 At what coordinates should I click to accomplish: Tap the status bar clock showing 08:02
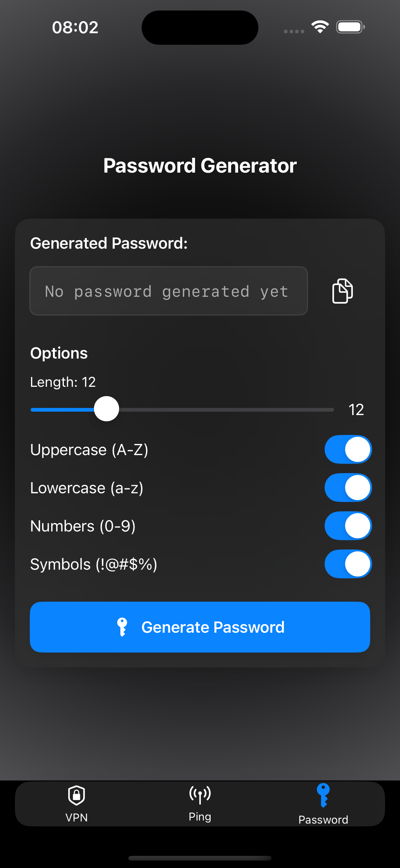point(75,27)
